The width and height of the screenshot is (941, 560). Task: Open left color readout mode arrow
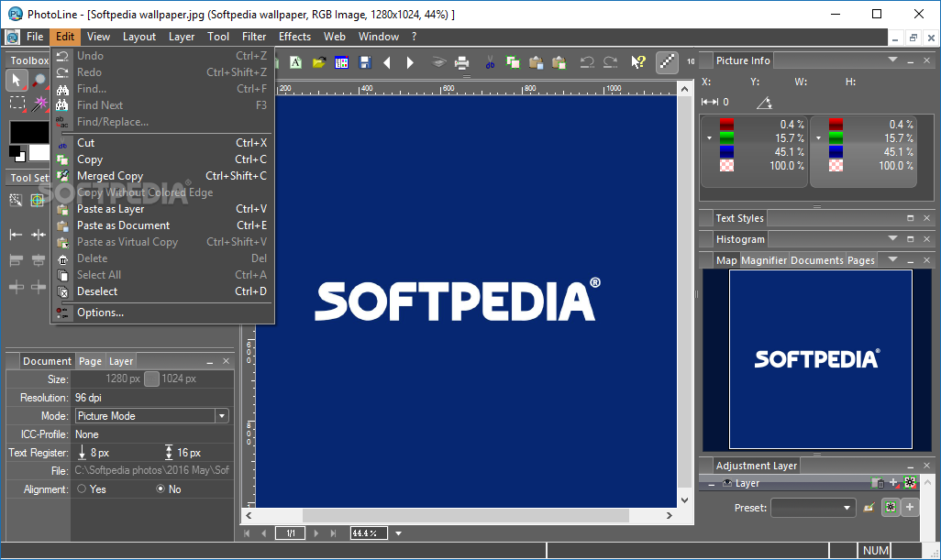click(x=709, y=137)
